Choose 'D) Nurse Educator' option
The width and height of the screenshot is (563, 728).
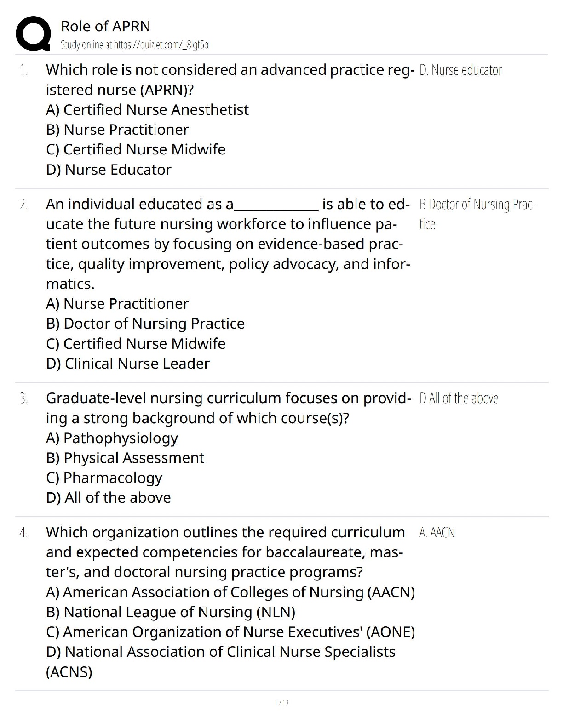[109, 170]
